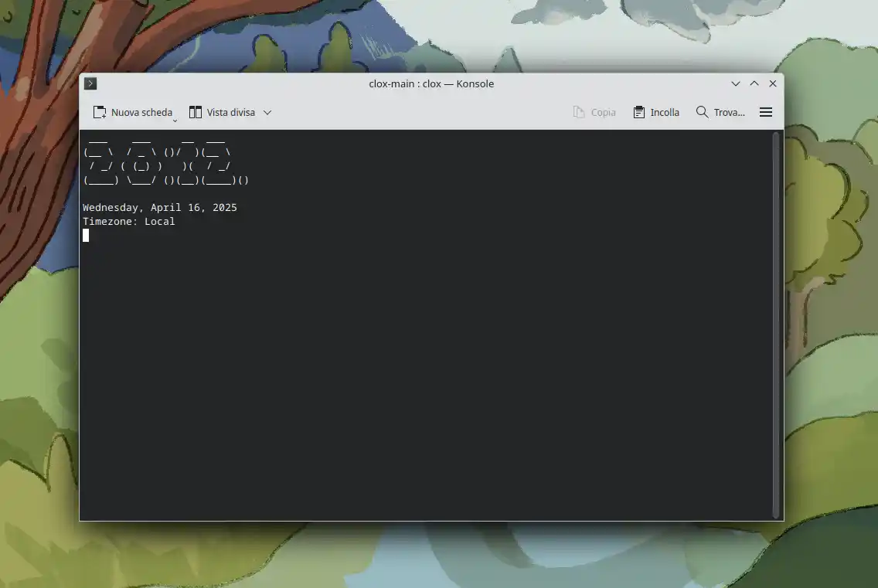Screen dimensions: 878x588
Task: Click the 'Timezone: Local' text line
Action: click(129, 222)
